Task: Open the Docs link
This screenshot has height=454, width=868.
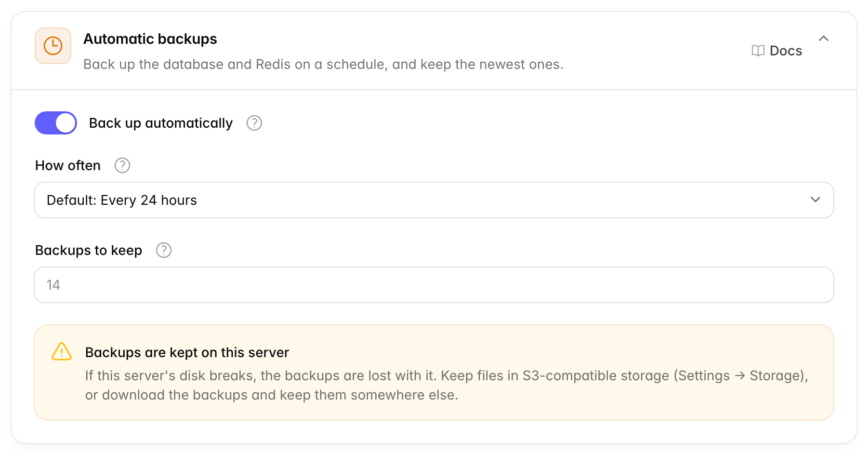Action: tap(776, 51)
